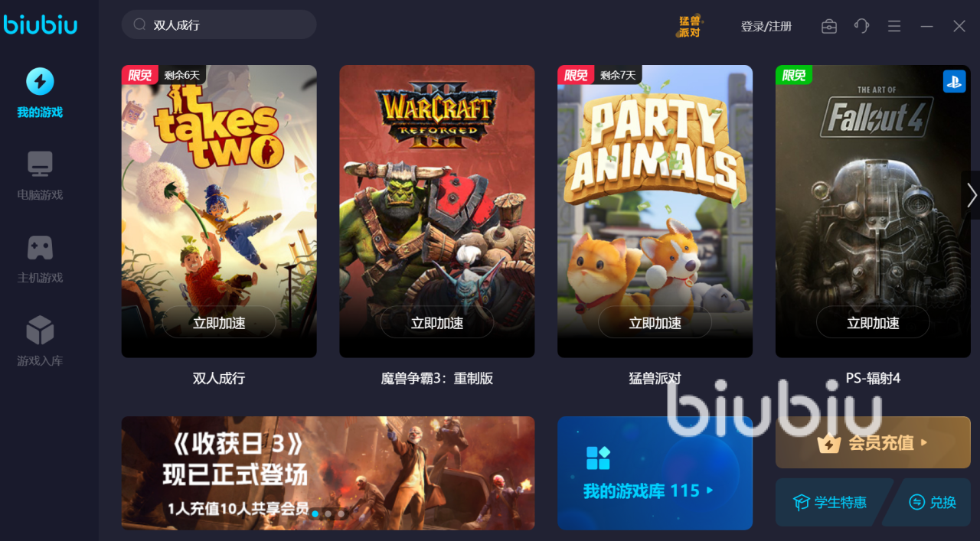The image size is (980, 541).
Task: Open 主机游戏 sidebar section
Action: coord(40,259)
